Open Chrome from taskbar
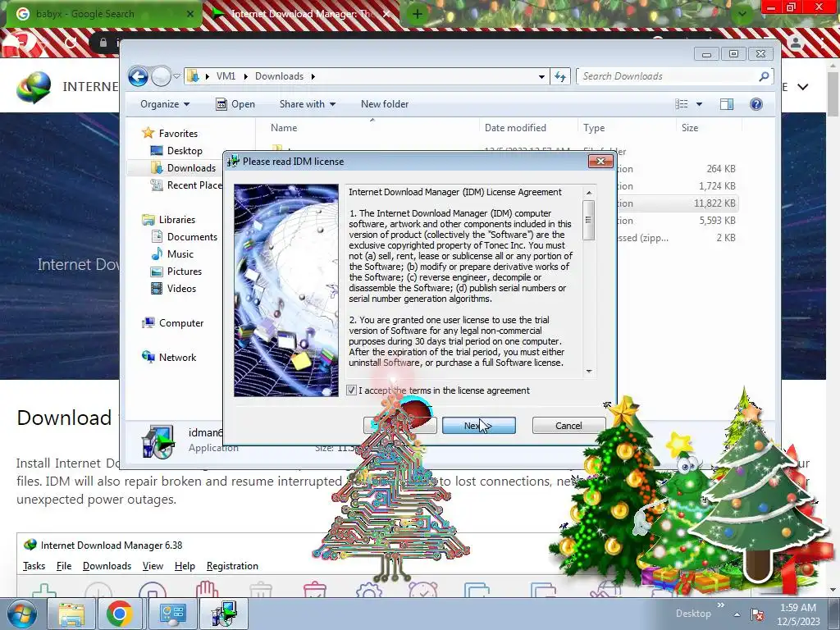 pyautogui.click(x=119, y=614)
